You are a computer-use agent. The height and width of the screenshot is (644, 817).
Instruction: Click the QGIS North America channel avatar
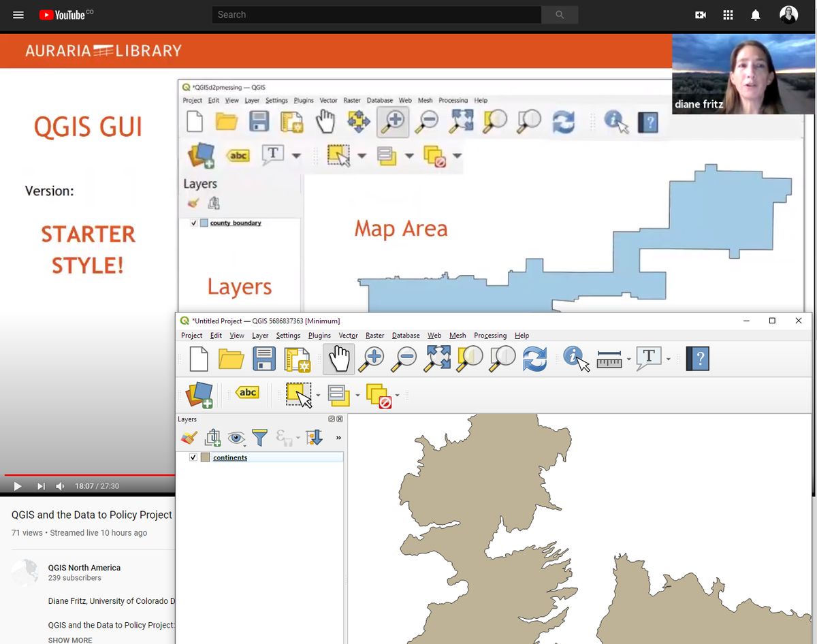click(x=25, y=573)
